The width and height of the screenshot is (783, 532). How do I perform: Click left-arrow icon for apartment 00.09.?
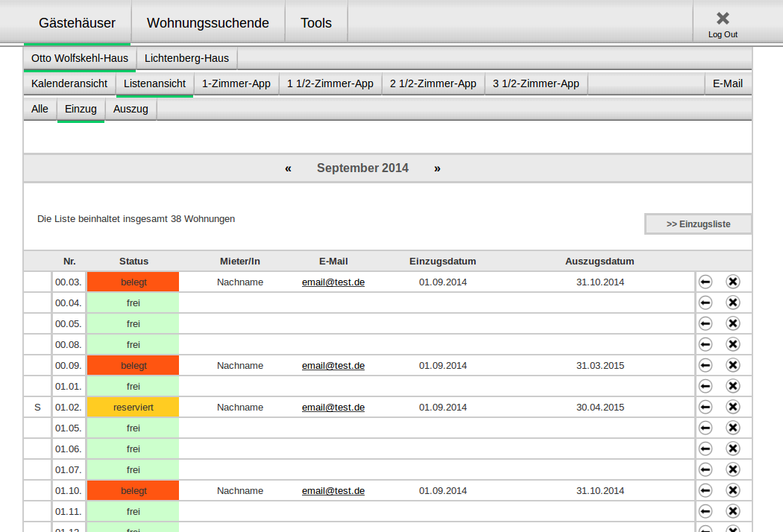coord(705,365)
